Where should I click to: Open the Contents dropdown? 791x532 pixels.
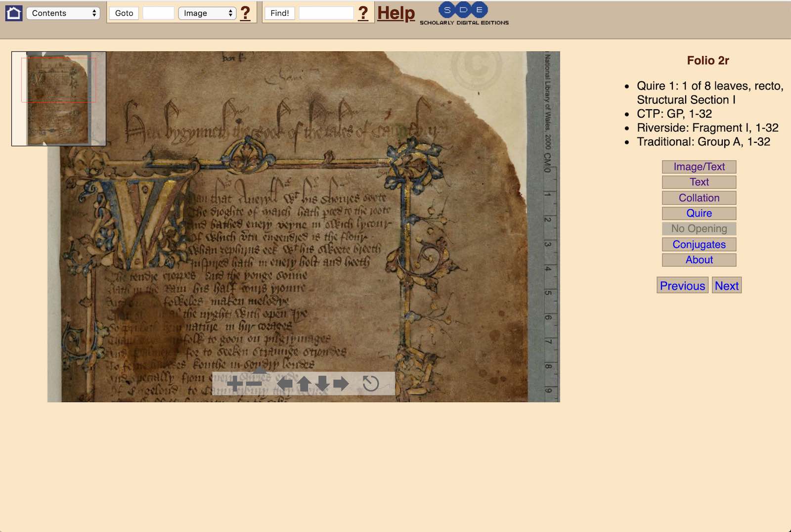tap(63, 13)
